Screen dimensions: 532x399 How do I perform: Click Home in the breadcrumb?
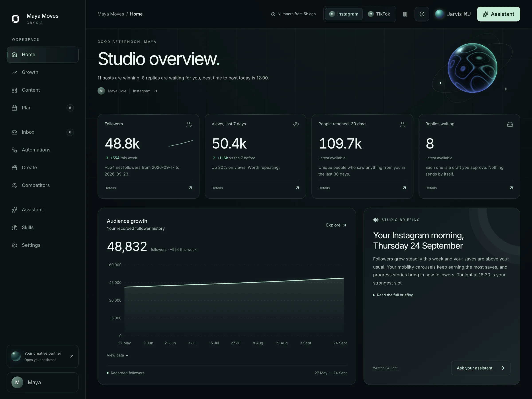pyautogui.click(x=136, y=14)
